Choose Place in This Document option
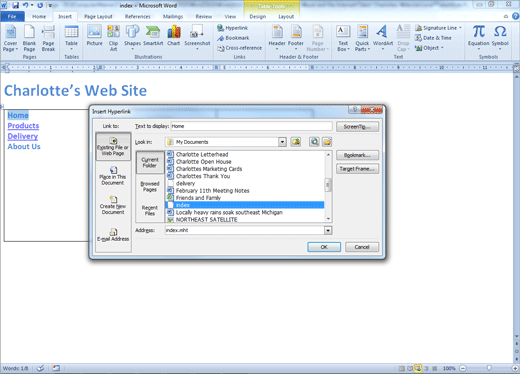The image size is (520, 374). [x=113, y=176]
